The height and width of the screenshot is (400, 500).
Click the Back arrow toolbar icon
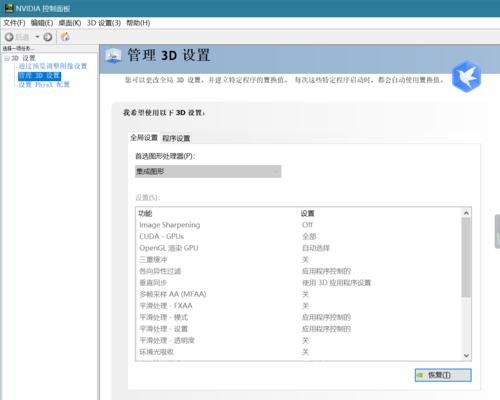tap(9, 37)
